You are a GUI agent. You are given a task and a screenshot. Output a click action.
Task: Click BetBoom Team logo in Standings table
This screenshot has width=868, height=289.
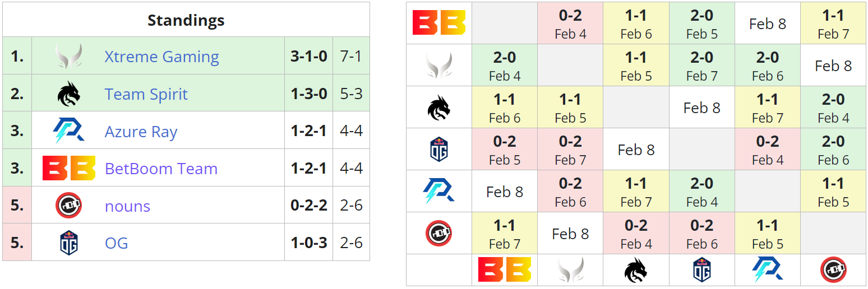pos(69,169)
